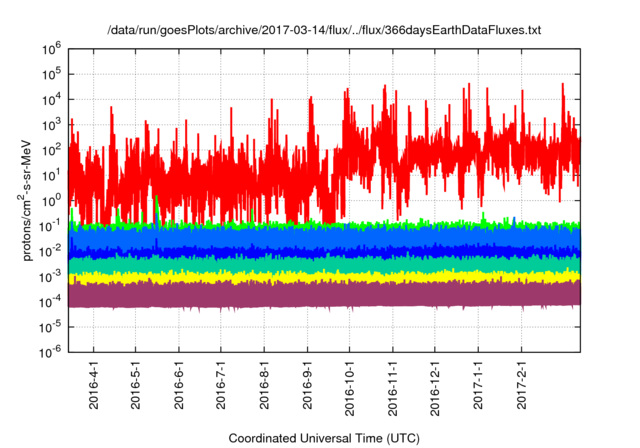
Task: Click the maroon flux data band
Action: [x=300, y=293]
